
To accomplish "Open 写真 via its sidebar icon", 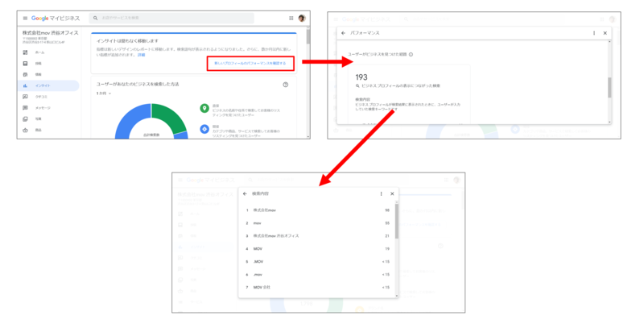I will coord(26,118).
